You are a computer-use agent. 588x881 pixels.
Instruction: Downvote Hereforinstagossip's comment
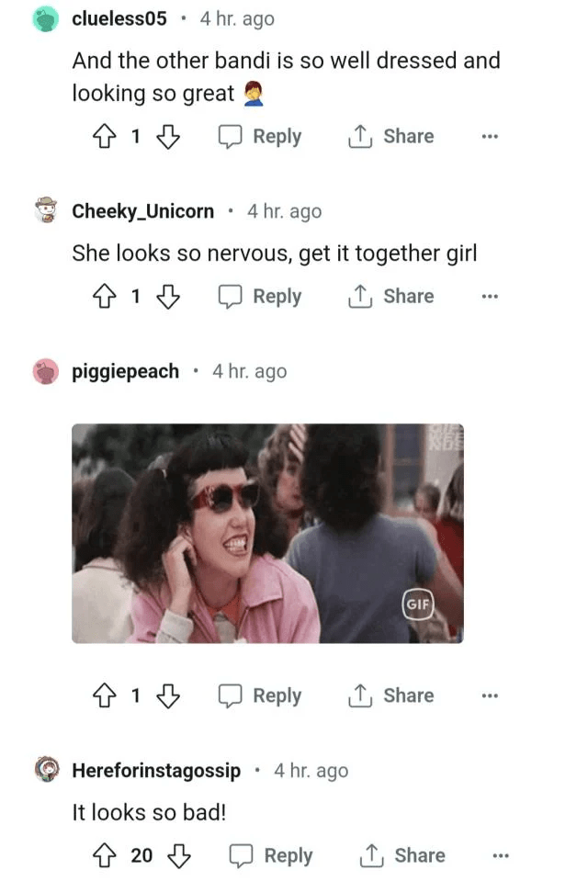coord(179,855)
